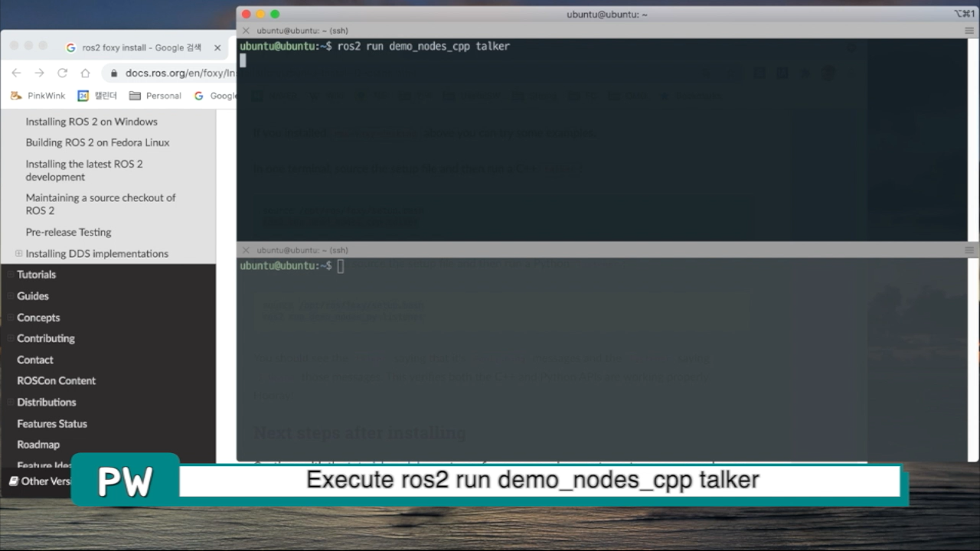Open the 'Features Status' sidebar link
Viewport: 980px width, 551px height.
coord(52,423)
